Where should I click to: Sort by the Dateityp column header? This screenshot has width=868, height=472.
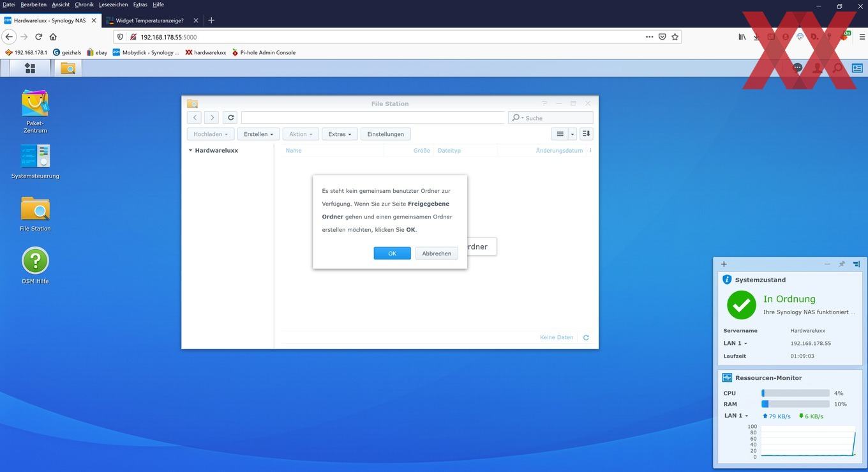click(x=449, y=151)
